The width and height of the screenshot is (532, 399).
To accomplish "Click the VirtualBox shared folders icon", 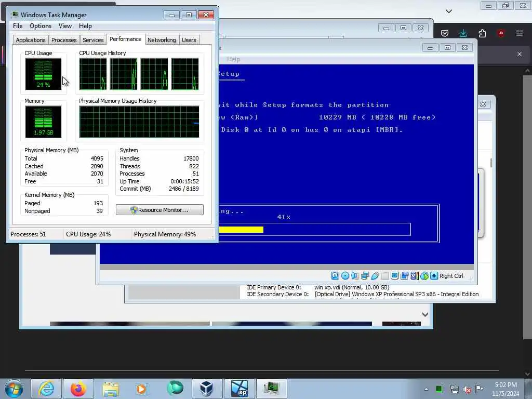I will pos(385,276).
